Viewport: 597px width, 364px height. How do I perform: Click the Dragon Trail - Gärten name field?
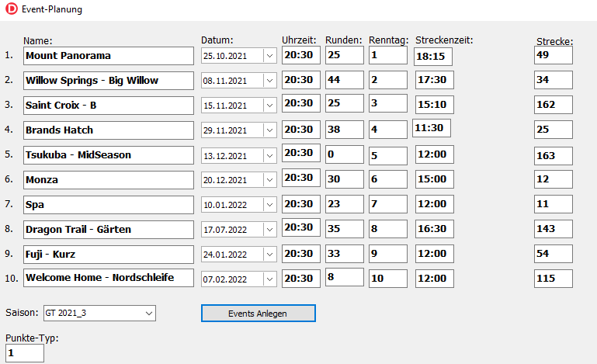pos(108,230)
